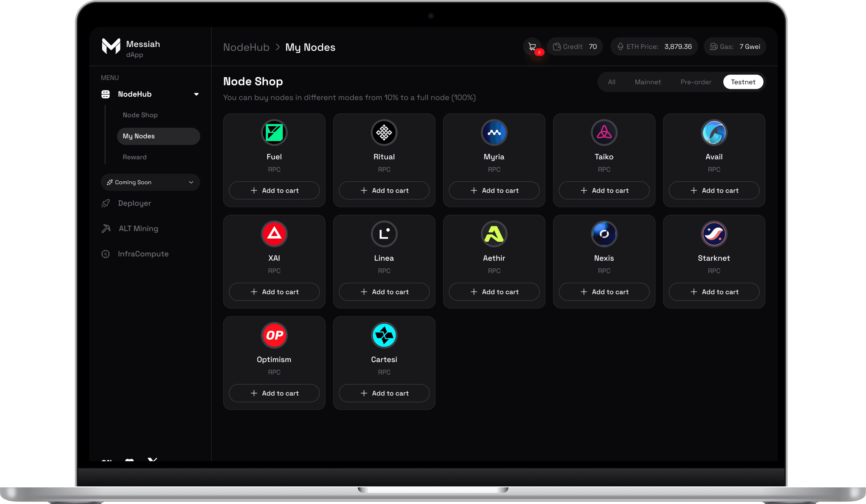The height and width of the screenshot is (504, 866).
Task: Add Linea node to cart
Action: (384, 292)
